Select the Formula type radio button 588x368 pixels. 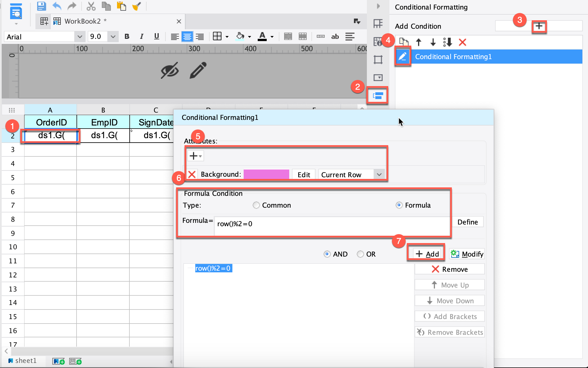(399, 205)
